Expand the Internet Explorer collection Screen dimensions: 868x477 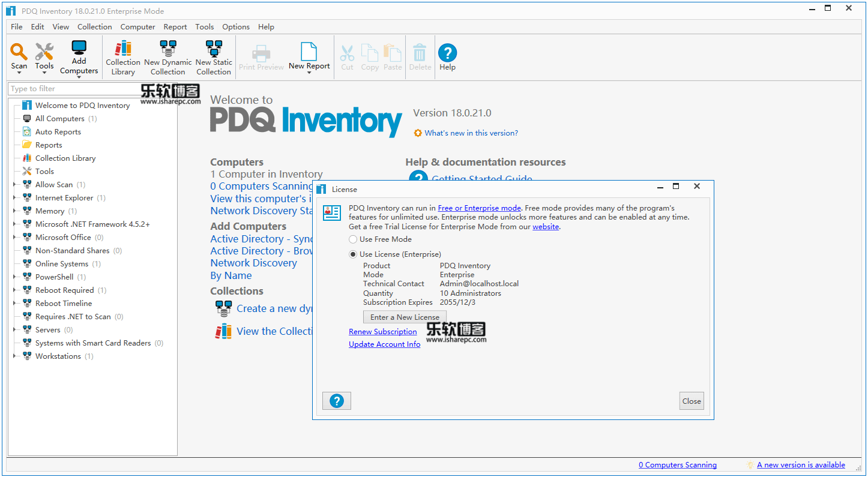[x=14, y=198]
